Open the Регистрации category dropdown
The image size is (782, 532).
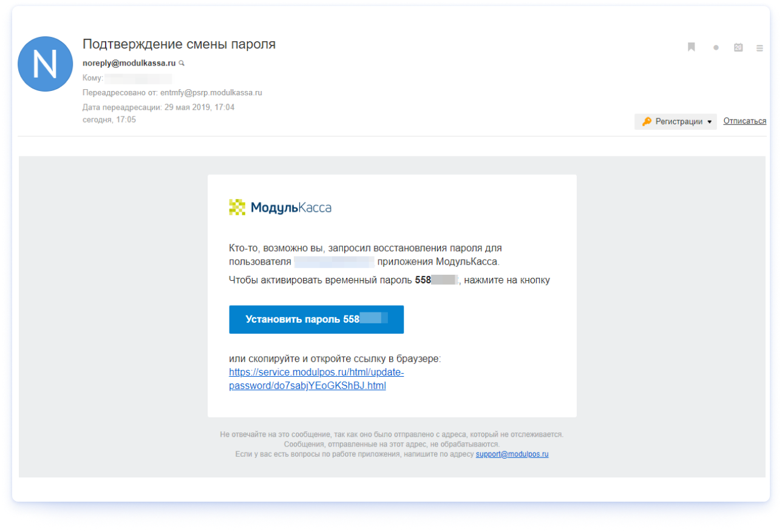click(x=676, y=121)
